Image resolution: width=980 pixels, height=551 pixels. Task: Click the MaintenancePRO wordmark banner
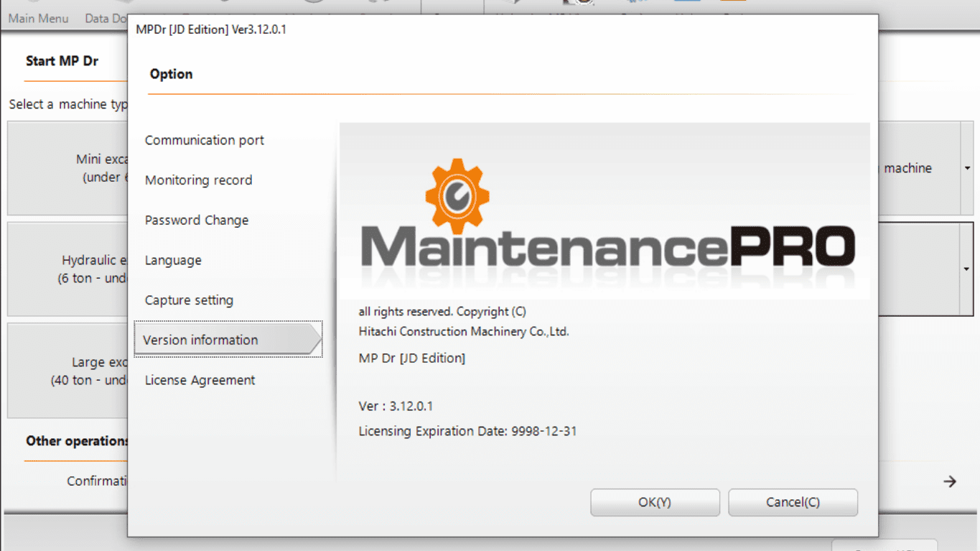pos(607,246)
